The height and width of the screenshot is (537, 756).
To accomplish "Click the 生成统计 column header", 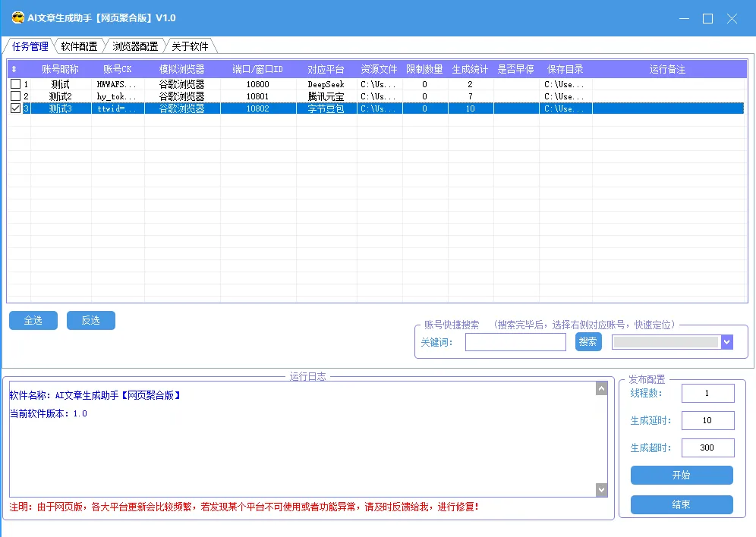I will click(470, 69).
